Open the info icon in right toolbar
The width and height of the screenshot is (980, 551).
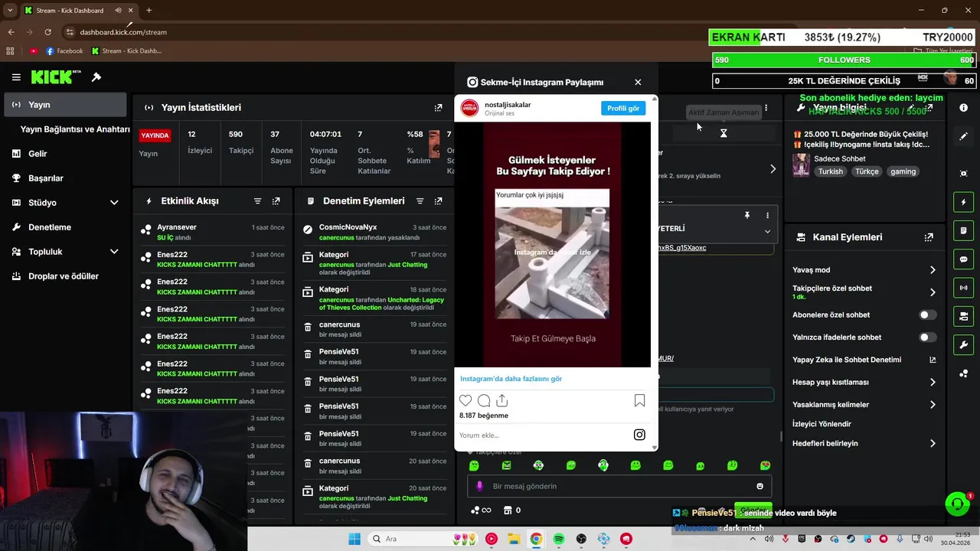[x=963, y=108]
